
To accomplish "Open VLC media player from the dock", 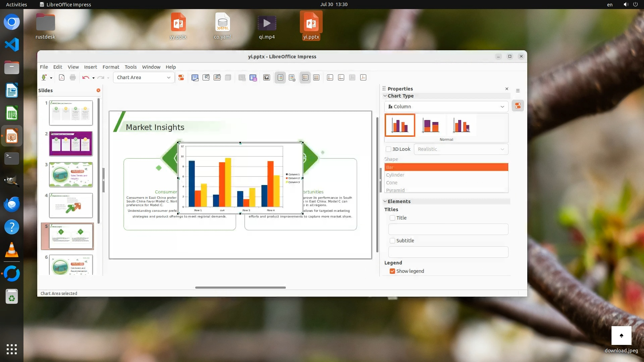I will click(x=12, y=250).
